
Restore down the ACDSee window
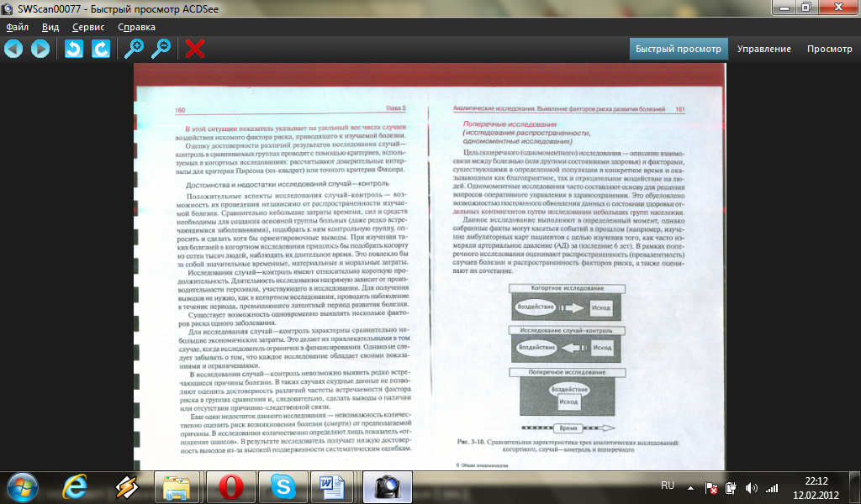pyautogui.click(x=806, y=7)
